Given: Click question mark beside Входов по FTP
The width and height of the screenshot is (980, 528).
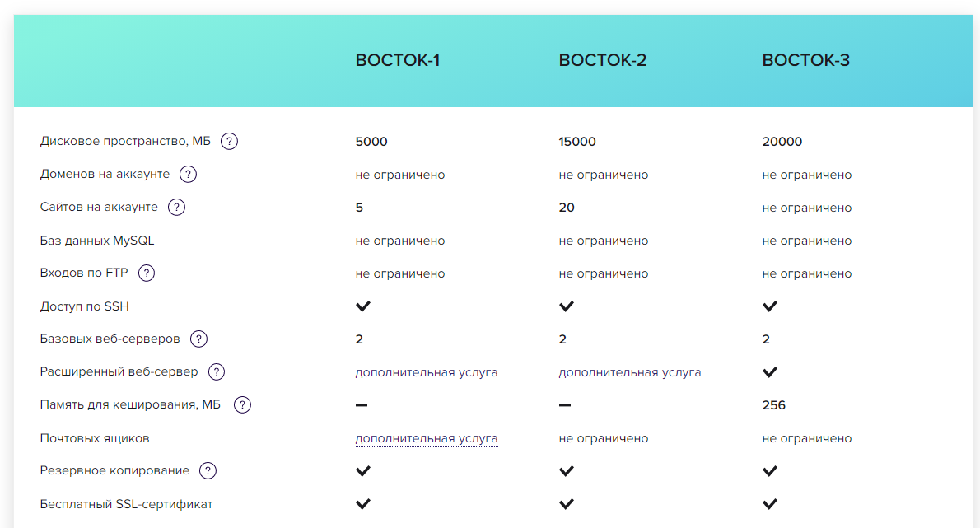Looking at the screenshot, I should (147, 273).
